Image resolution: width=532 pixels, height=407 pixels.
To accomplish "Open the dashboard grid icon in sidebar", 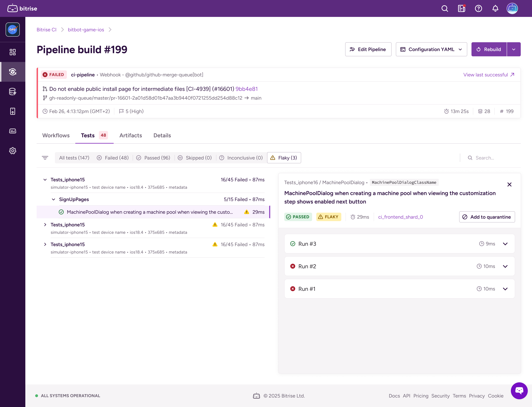I will pyautogui.click(x=13, y=52).
